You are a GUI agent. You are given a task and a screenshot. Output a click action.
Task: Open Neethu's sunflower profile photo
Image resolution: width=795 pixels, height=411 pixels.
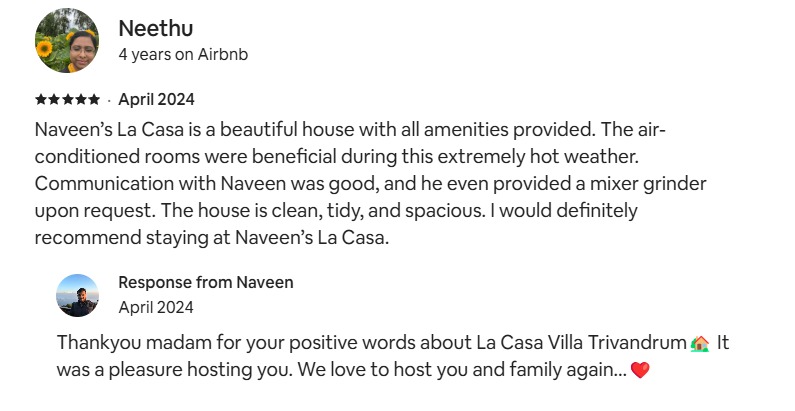(x=67, y=41)
